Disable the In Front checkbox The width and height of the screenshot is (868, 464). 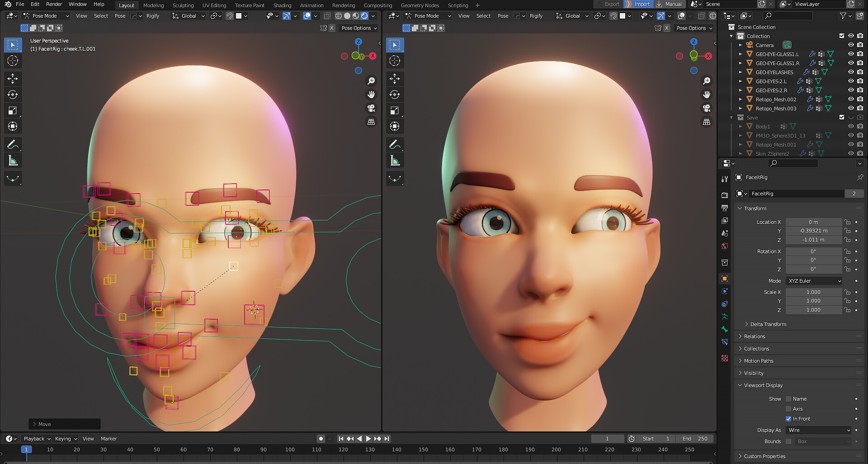click(x=788, y=419)
